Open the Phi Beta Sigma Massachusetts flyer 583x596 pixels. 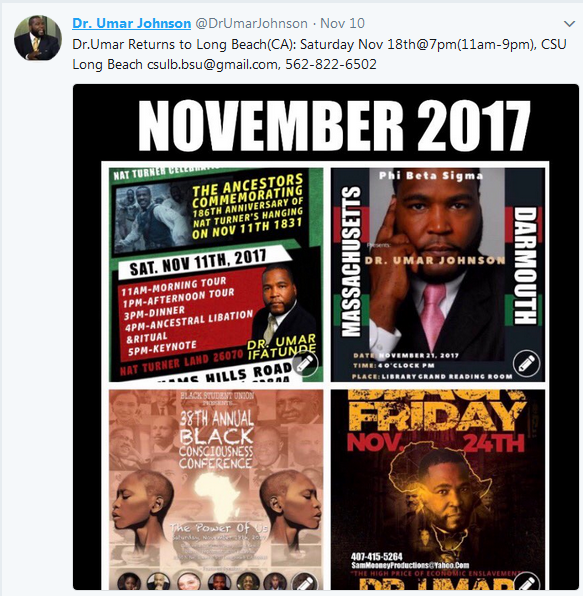(x=437, y=275)
